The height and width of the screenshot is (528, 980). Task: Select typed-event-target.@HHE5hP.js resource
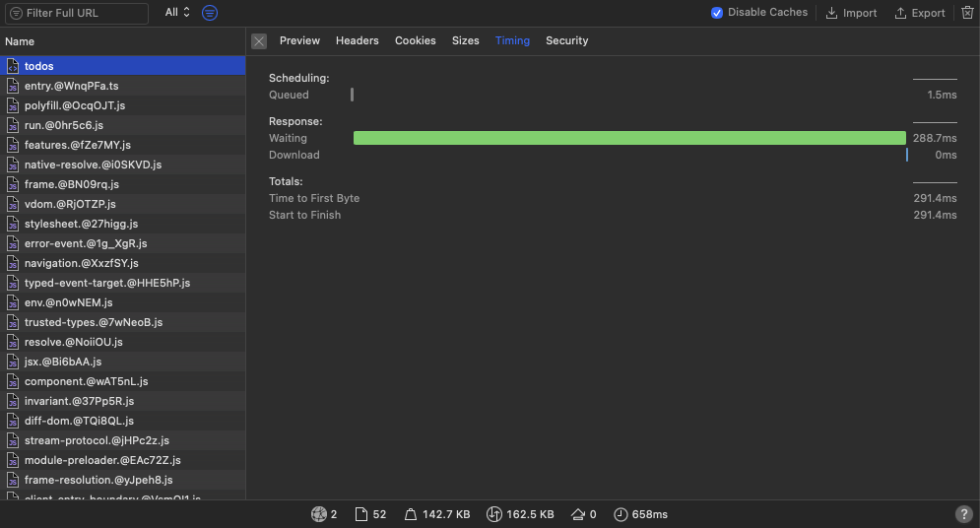coord(122,283)
